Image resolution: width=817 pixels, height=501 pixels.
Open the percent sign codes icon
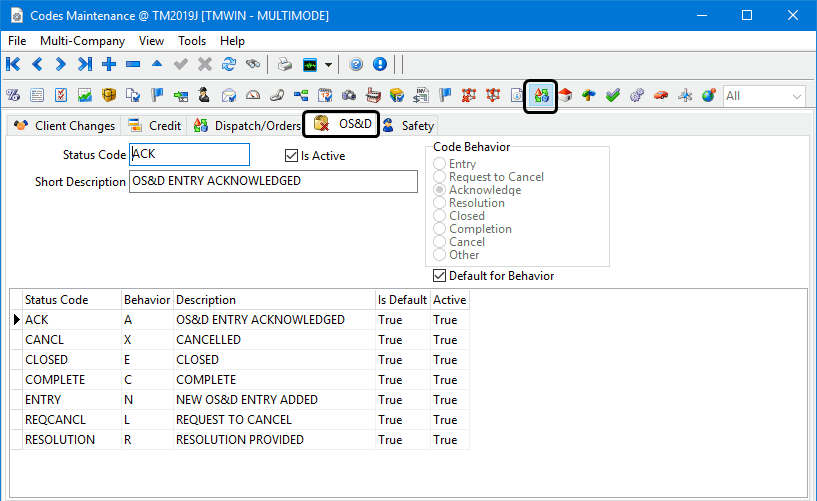point(14,96)
